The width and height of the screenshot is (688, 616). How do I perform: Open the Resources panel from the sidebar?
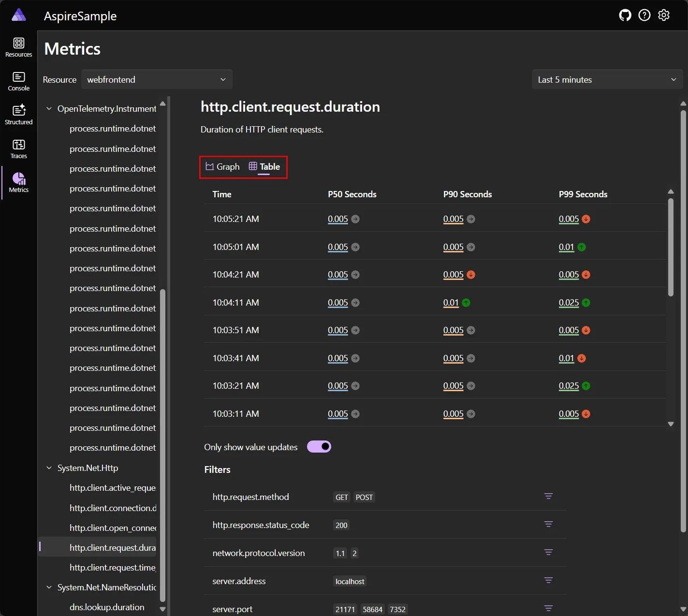[18, 47]
